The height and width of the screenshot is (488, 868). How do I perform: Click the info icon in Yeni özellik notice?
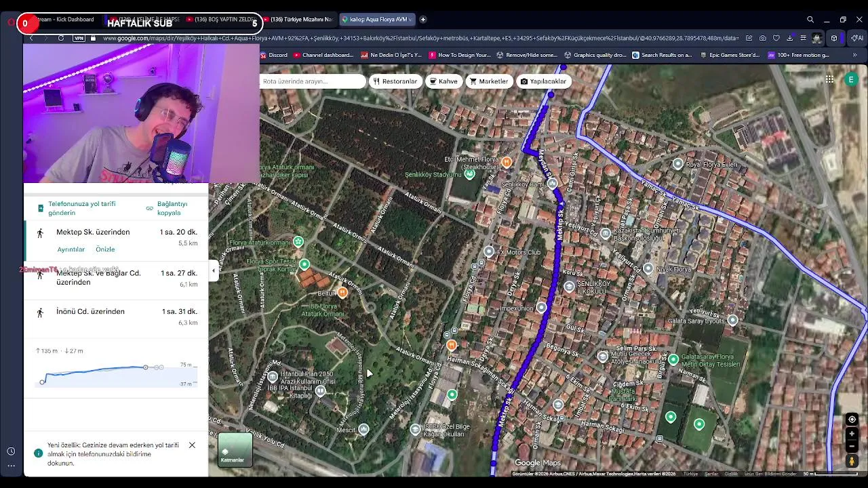click(x=38, y=453)
